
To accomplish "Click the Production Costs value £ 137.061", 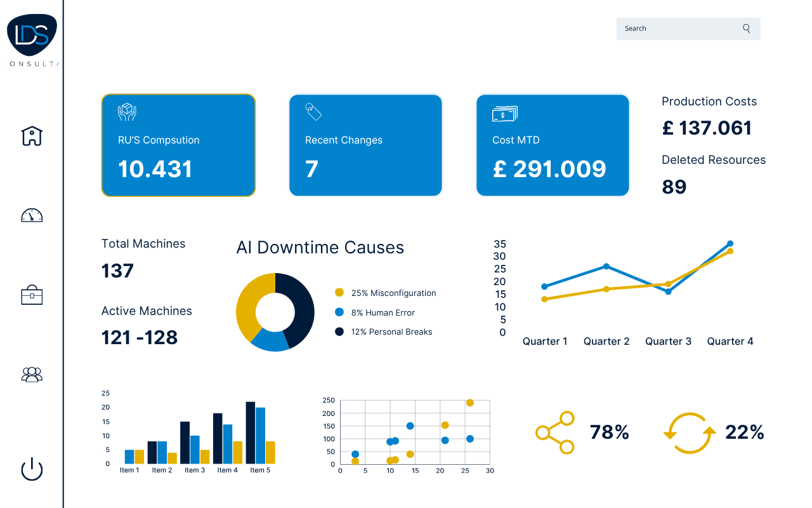I will [x=706, y=128].
